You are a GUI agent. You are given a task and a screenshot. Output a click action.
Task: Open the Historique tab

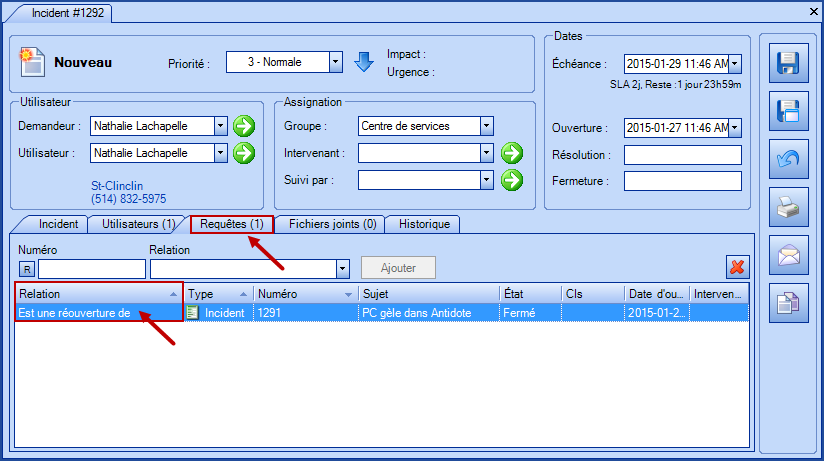coord(424,224)
